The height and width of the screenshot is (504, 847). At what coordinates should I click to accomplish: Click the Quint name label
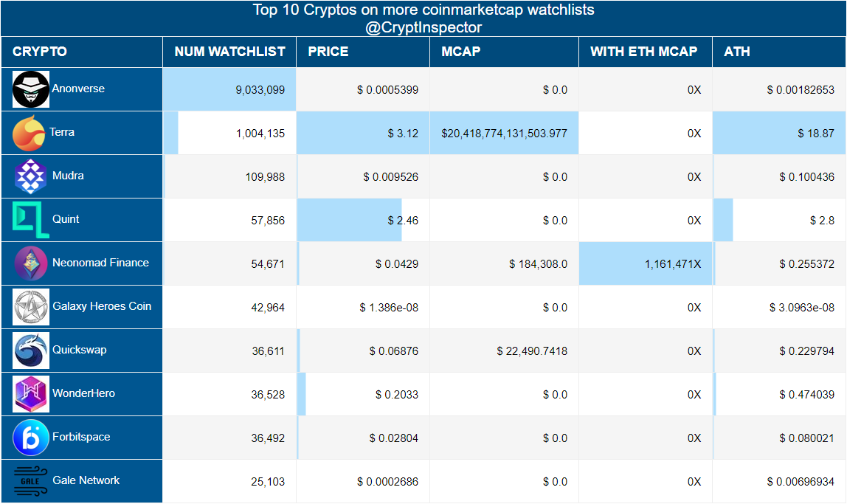66,219
